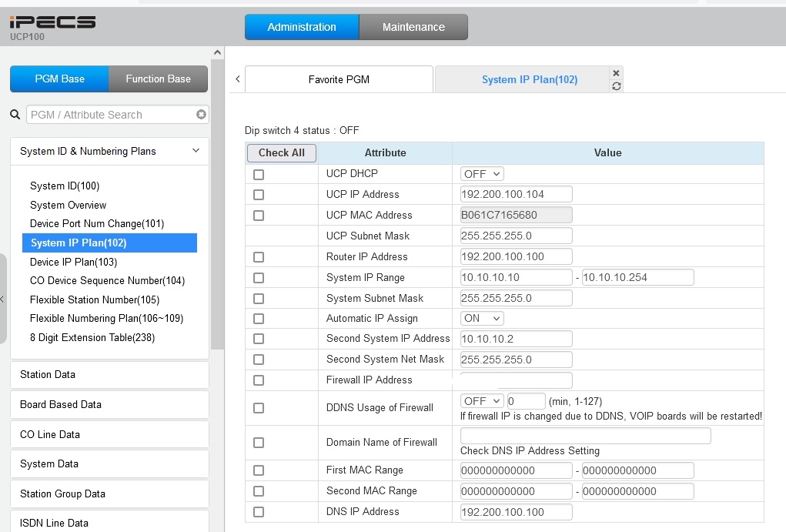Tick the UCP DHCP checkbox
786x532 pixels.
coord(259,175)
